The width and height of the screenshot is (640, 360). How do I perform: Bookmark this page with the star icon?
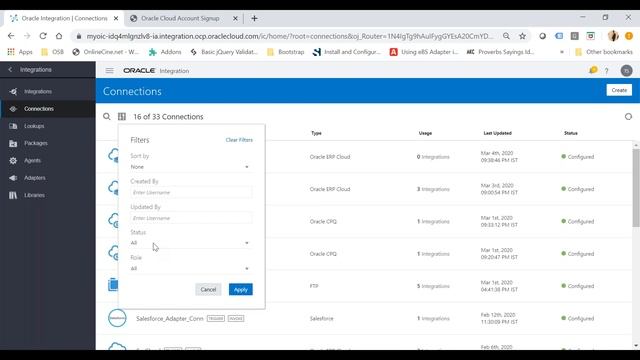(x=522, y=36)
